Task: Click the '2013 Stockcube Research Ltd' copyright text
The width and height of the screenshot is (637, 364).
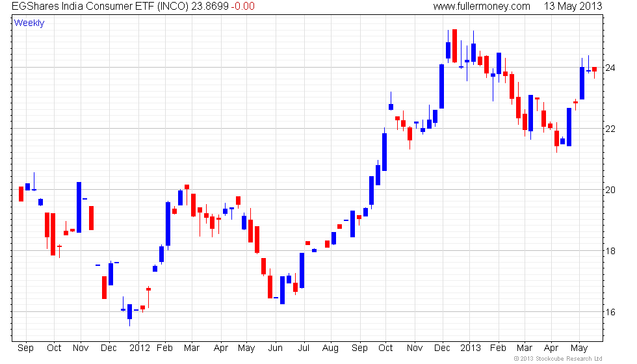Action: point(558,358)
